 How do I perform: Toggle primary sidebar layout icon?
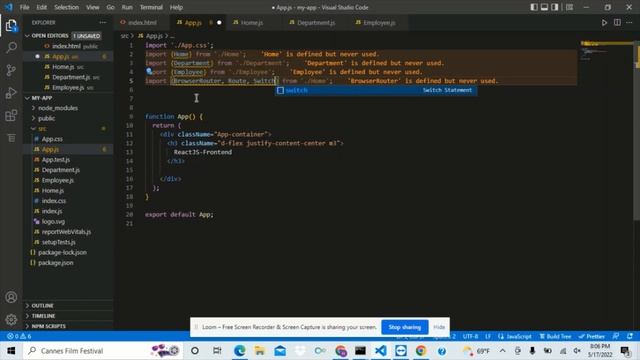[x=534, y=7]
